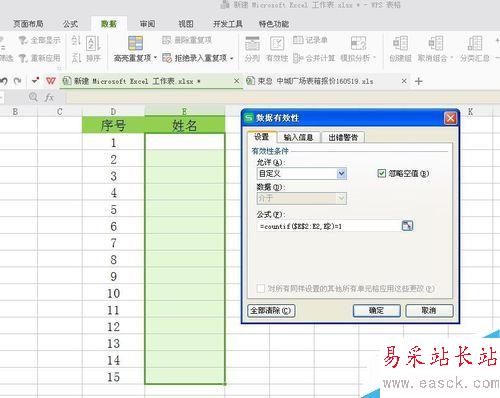Click the formula bar zoom/search icon
Image resolution: width=500 pixels, height=398 pixels.
tap(33, 97)
